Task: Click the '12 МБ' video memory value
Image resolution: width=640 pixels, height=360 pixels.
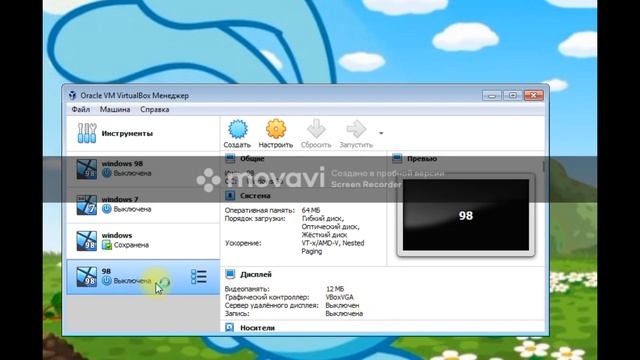Action: click(x=335, y=289)
